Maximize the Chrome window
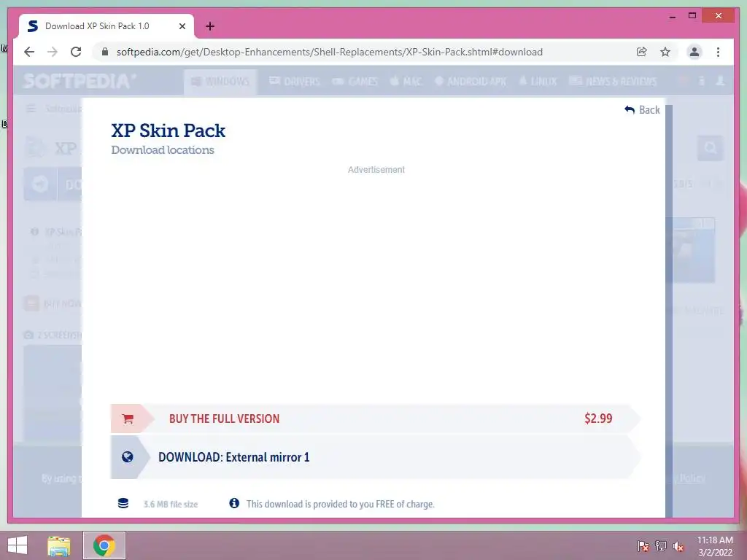The width and height of the screenshot is (747, 560). tap(692, 16)
